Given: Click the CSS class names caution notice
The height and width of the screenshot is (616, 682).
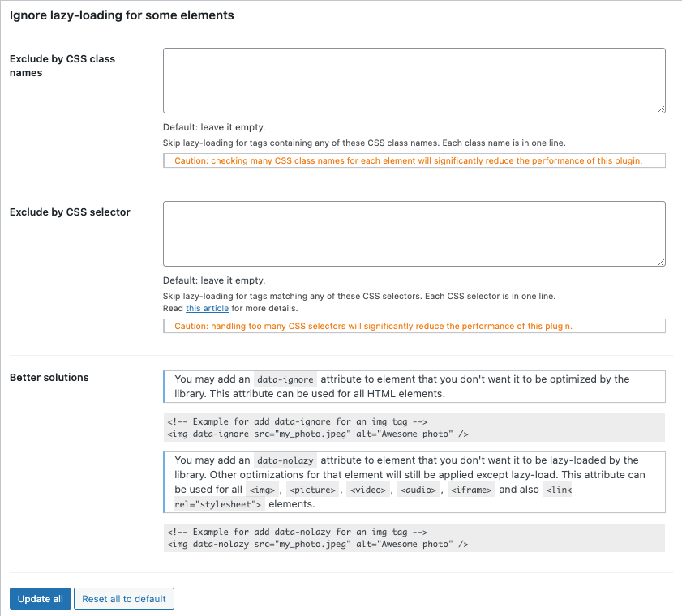Looking at the screenshot, I should 414,161.
